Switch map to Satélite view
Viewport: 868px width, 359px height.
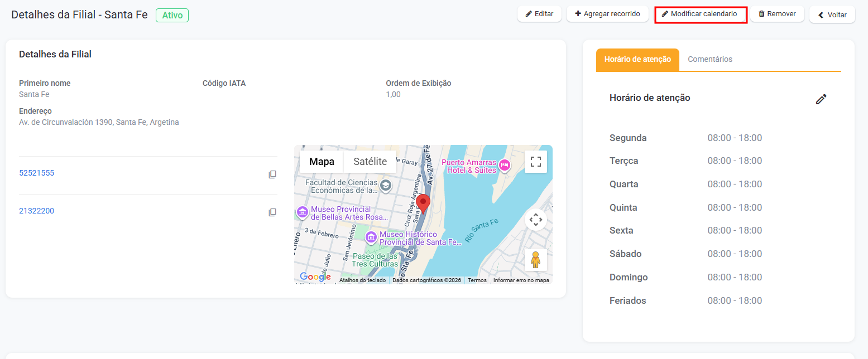370,162
